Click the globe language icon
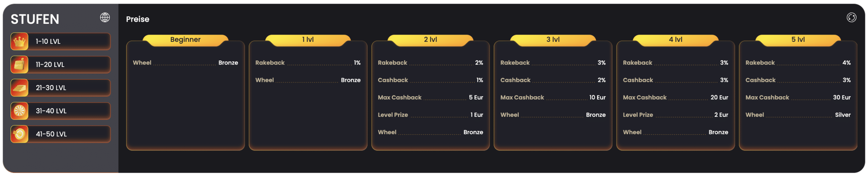Viewport: 868px width, 177px height. pyautogui.click(x=105, y=17)
